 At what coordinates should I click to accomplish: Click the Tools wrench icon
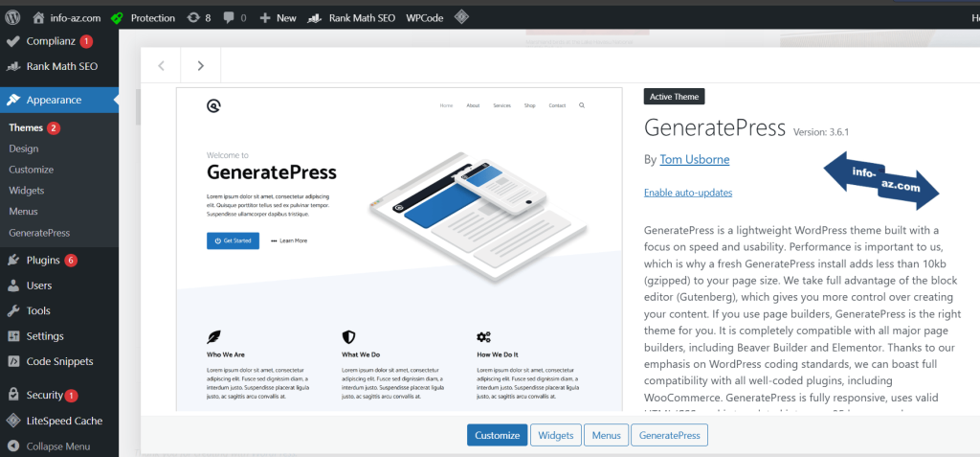point(12,310)
